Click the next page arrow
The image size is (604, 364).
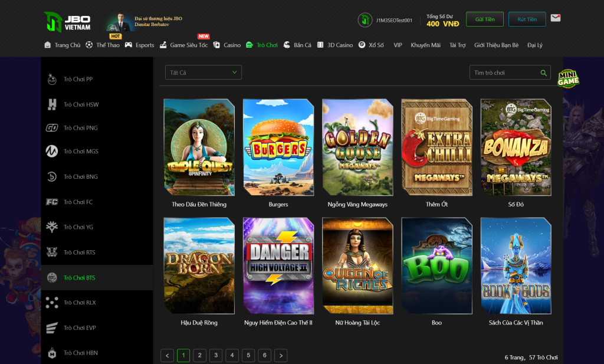click(x=281, y=355)
